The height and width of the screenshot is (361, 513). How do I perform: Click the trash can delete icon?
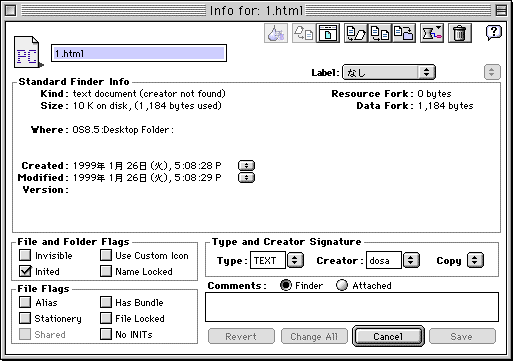pos(459,33)
